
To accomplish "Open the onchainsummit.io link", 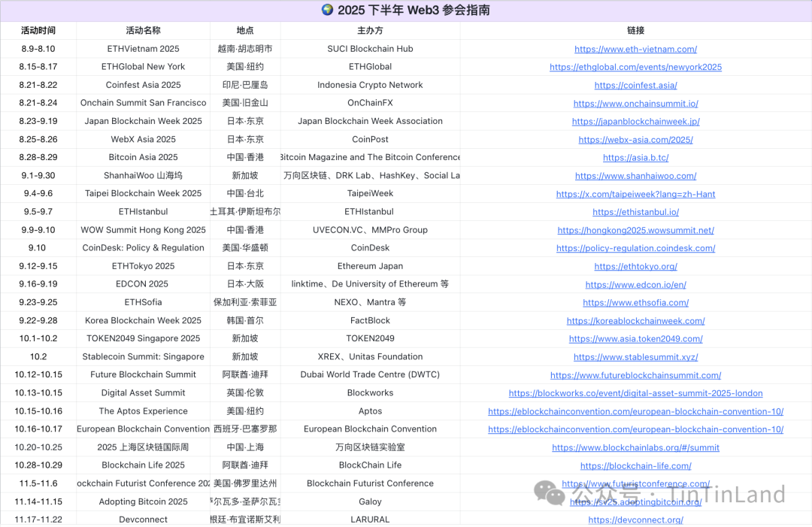I will (635, 104).
